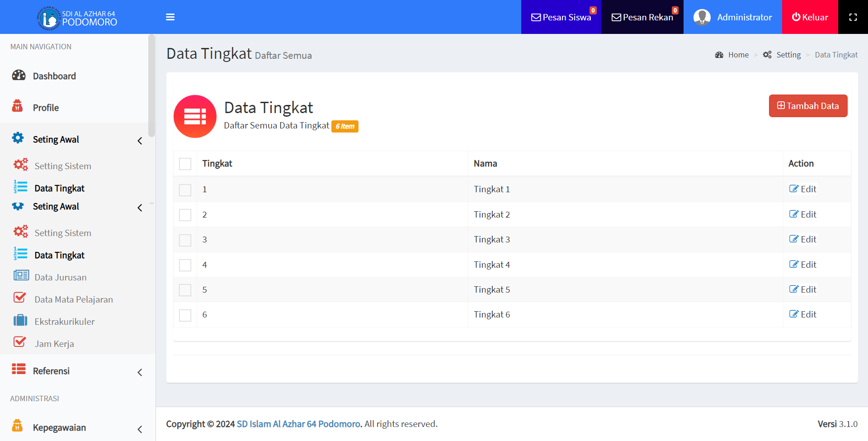Click the Data Jurusan newspaper icon
Viewport: 868px width, 441px height.
tap(21, 276)
